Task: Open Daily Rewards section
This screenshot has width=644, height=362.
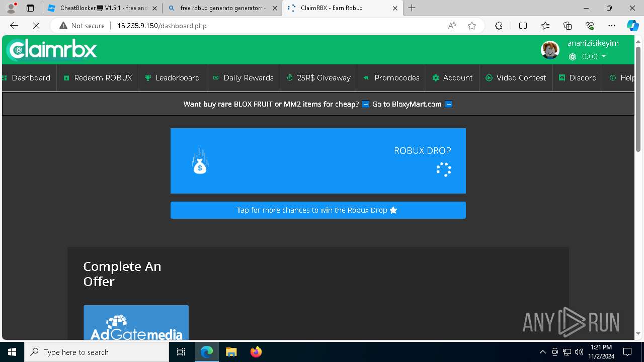Action: 243,78
